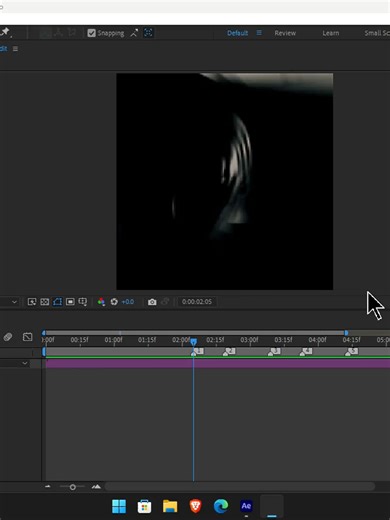This screenshot has height=520, width=390.
Task: Switch to the Small Screen workspace
Action: tap(377, 33)
